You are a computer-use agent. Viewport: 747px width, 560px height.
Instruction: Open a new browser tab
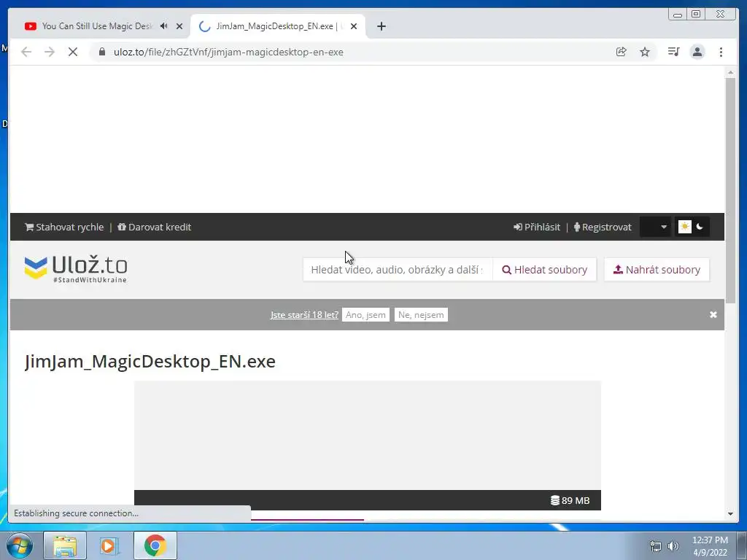(381, 26)
